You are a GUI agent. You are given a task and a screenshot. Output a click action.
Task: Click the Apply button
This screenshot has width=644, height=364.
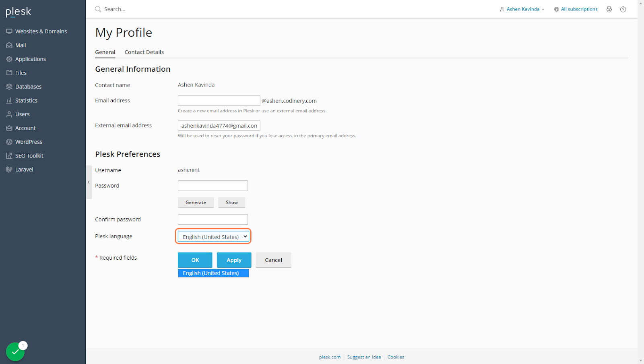pos(234,260)
